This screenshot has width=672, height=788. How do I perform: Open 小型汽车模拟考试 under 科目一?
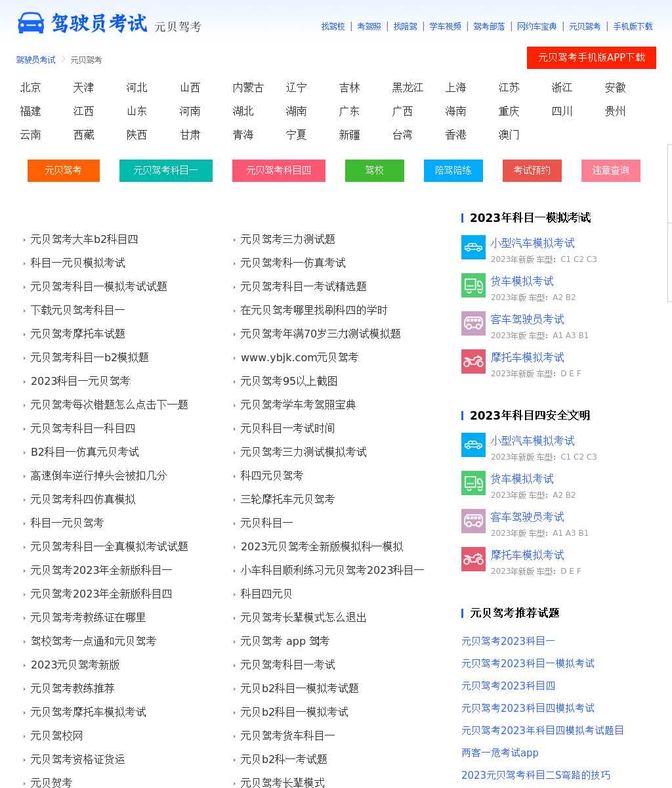point(532,243)
